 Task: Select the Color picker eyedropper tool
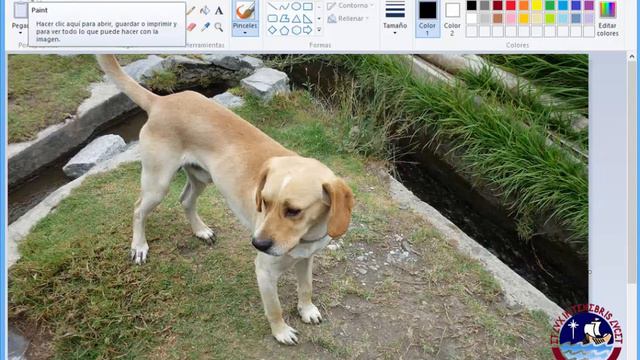pos(205,27)
